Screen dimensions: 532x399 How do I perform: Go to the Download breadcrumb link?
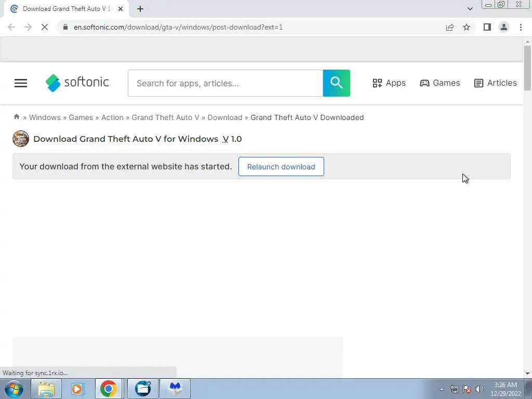click(x=224, y=117)
